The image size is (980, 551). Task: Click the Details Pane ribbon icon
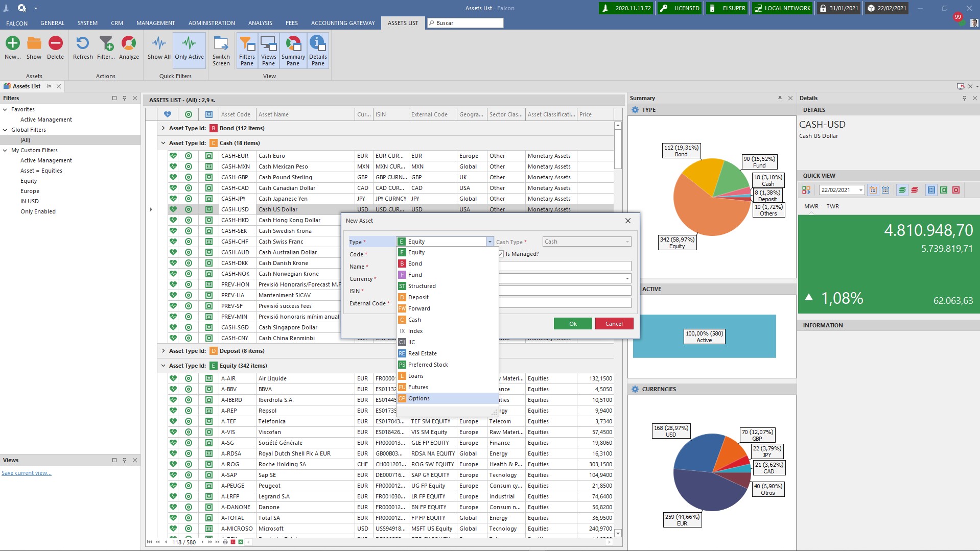click(318, 43)
